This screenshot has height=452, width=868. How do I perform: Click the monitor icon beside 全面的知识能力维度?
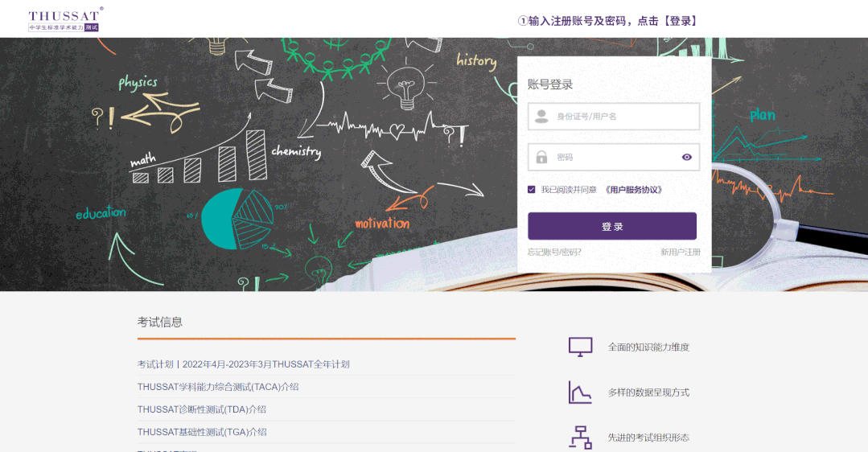[x=580, y=347]
